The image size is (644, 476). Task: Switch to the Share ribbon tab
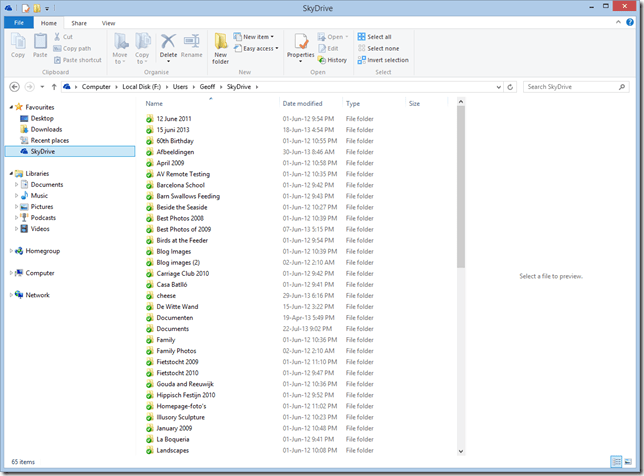click(79, 23)
